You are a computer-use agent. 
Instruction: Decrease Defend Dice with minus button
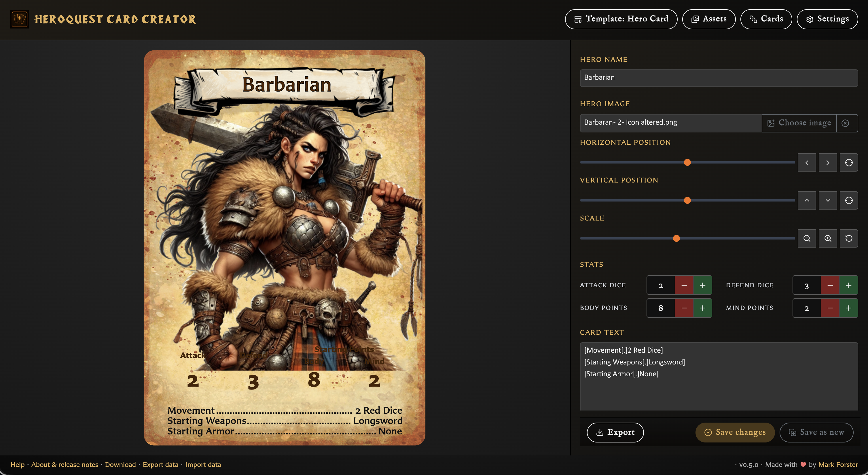coord(830,285)
